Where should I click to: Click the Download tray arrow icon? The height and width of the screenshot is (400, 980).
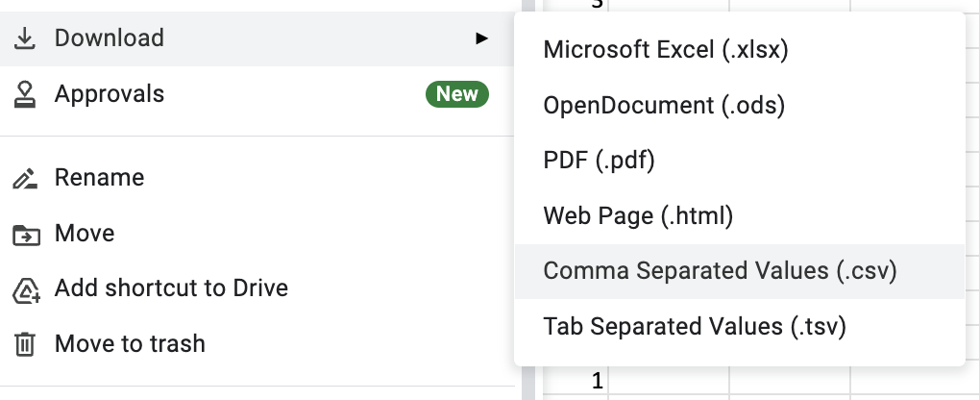click(x=24, y=38)
